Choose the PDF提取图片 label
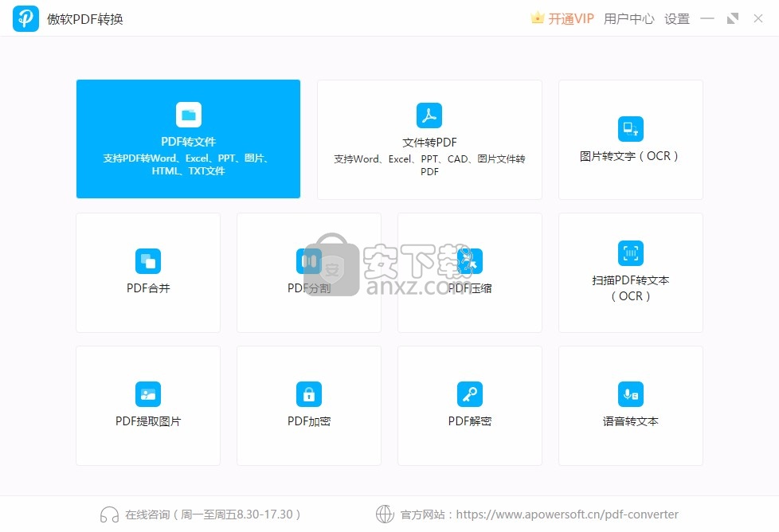779x532 pixels. [x=148, y=421]
